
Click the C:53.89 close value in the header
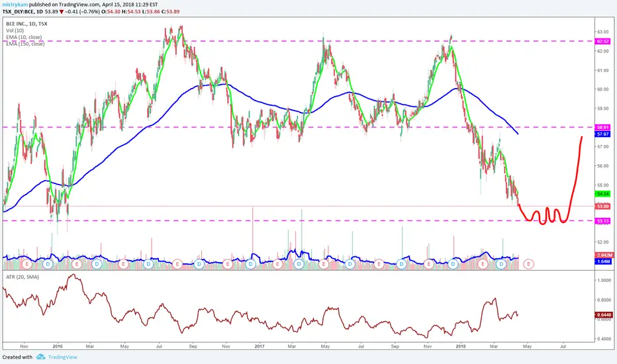[170, 11]
